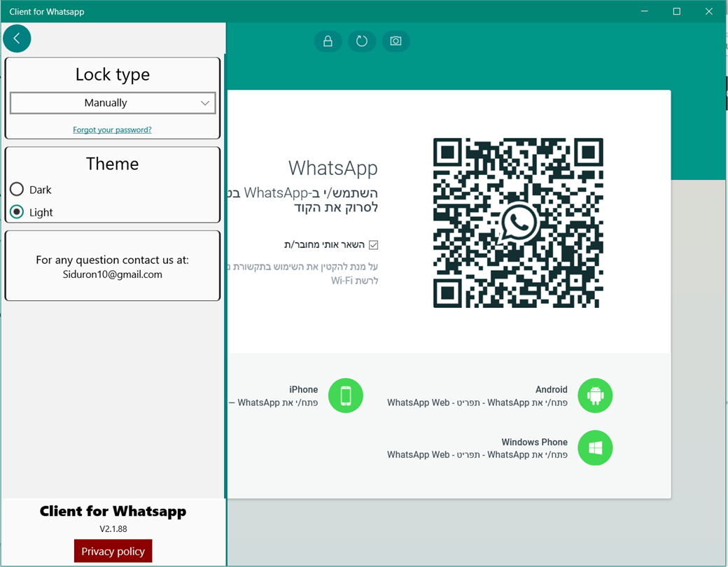Click the refresh icon in top toolbar

(362, 41)
